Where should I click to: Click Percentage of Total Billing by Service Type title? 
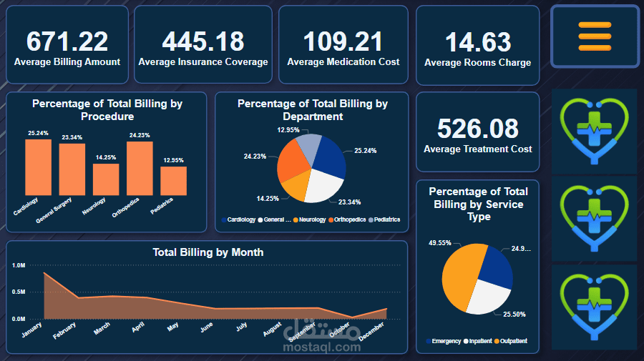point(479,204)
